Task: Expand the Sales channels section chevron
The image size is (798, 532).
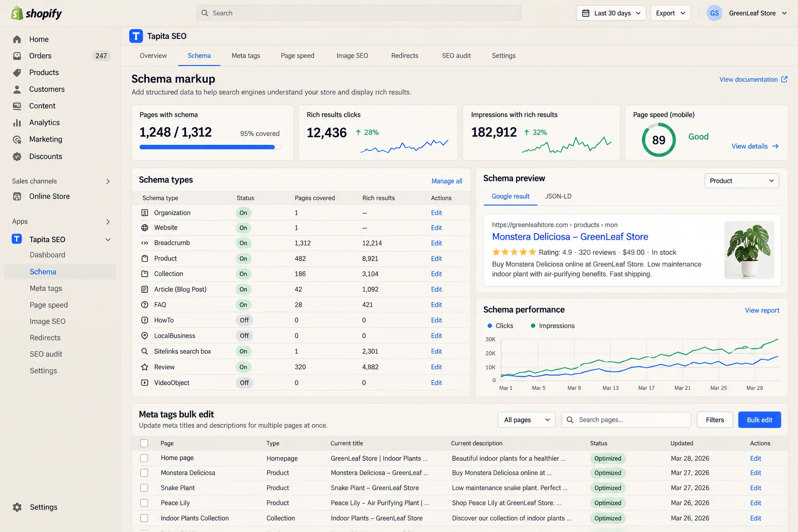Action: click(108, 181)
